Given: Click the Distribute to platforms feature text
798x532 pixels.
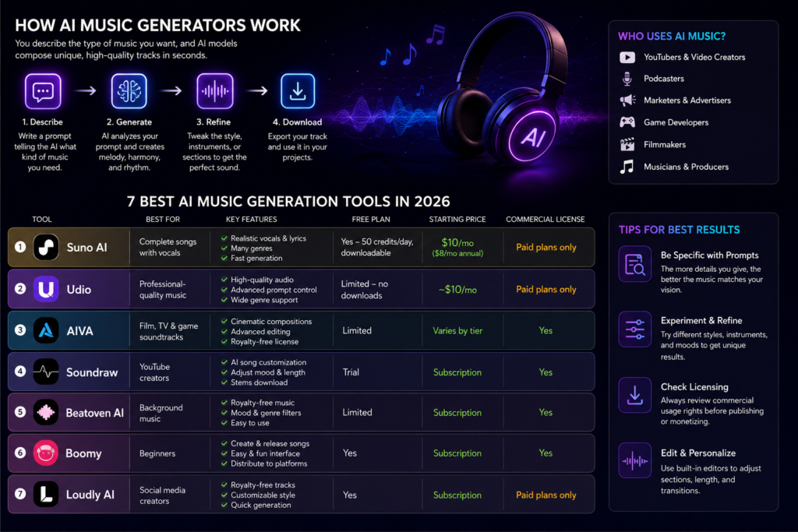Looking at the screenshot, I should pyautogui.click(x=269, y=464).
